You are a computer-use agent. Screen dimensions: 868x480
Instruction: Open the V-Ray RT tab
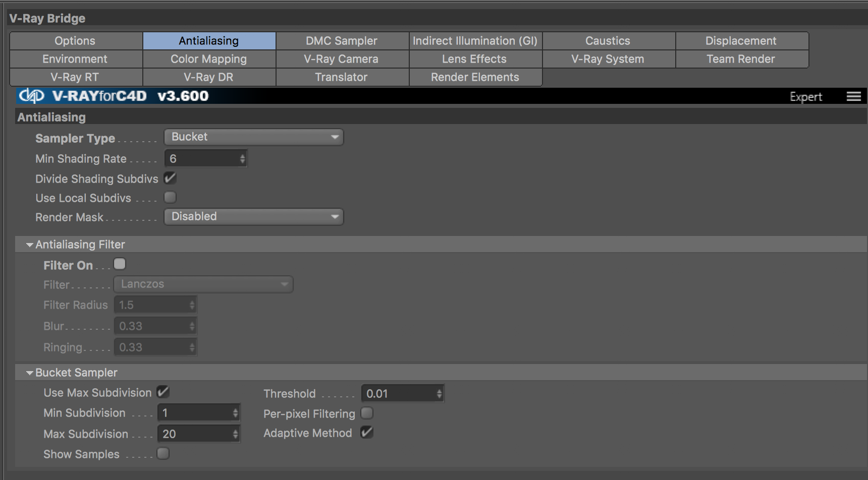pos(76,77)
